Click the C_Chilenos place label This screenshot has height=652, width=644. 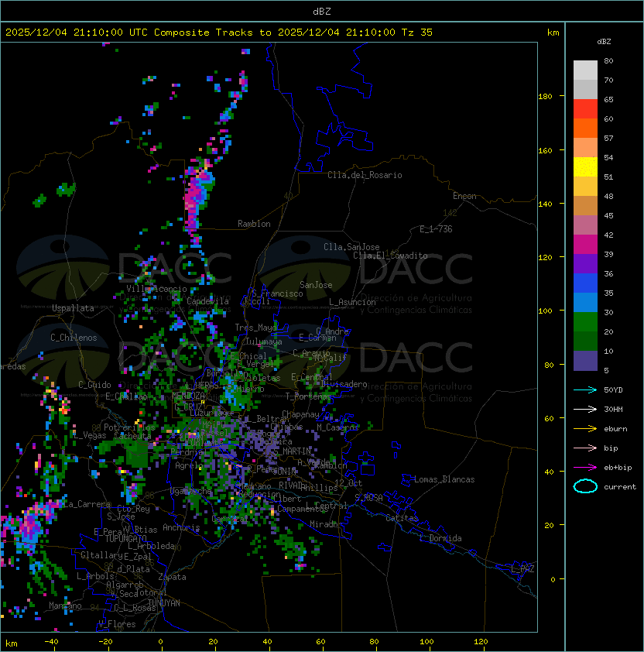pos(74,338)
